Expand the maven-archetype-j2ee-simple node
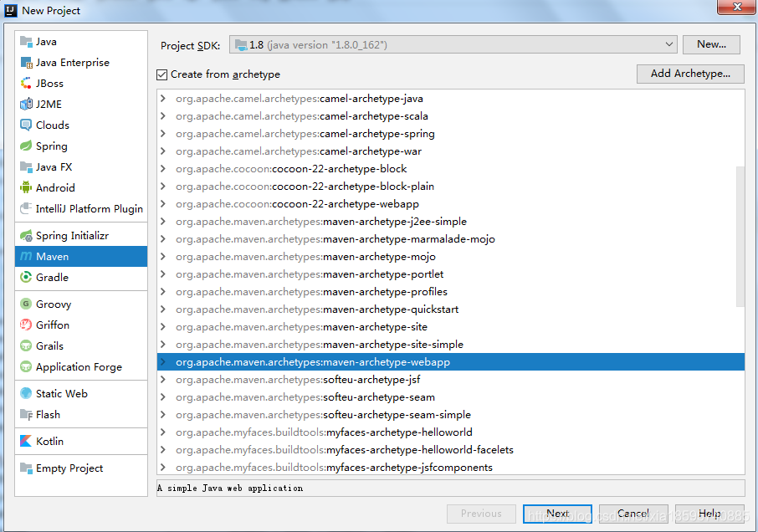 [163, 222]
